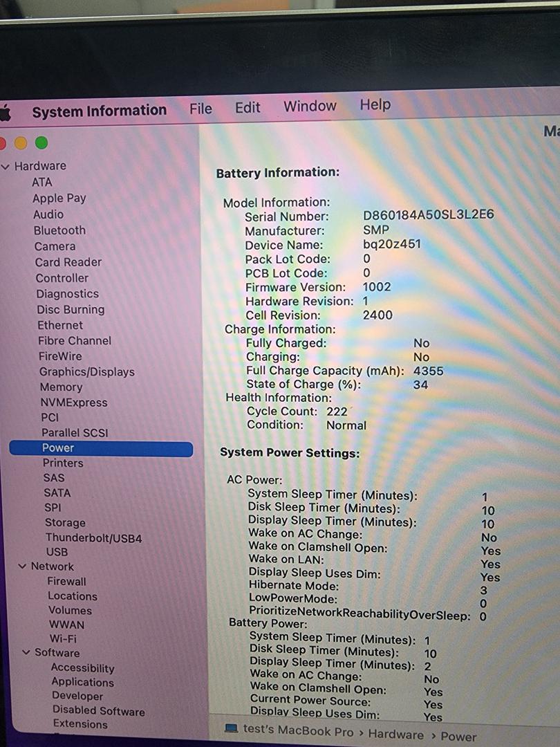Select Bluetooth in the sidebar
Image resolution: width=560 pixels, height=747 pixels.
tap(59, 230)
